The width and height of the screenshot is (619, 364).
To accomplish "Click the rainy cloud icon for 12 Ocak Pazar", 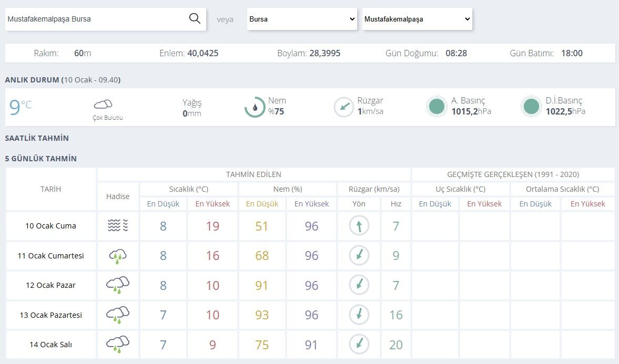I will (118, 285).
